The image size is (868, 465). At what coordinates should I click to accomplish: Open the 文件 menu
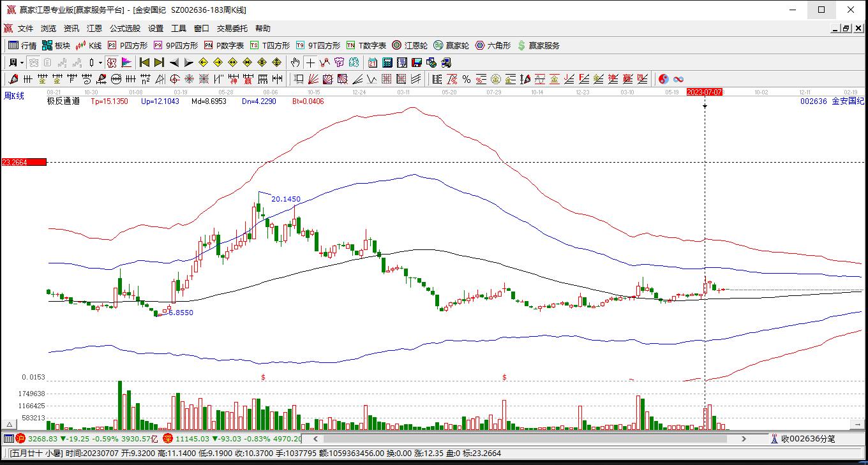click(26, 29)
